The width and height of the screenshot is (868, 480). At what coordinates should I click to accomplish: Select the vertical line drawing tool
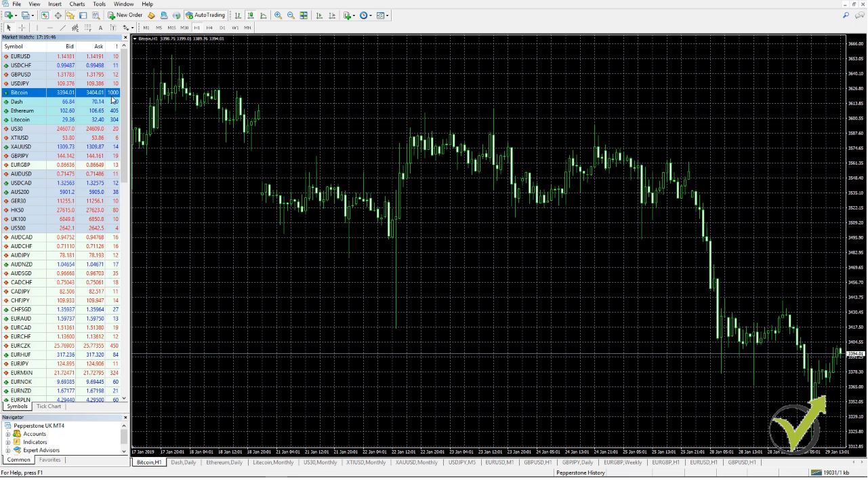click(x=37, y=28)
